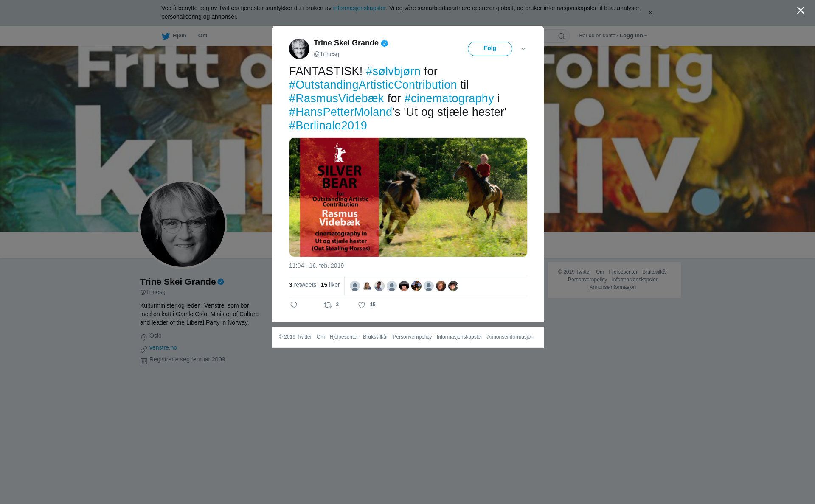Open the last liker's avatar
Image resolution: width=815 pixels, height=504 pixels.
coord(453,286)
